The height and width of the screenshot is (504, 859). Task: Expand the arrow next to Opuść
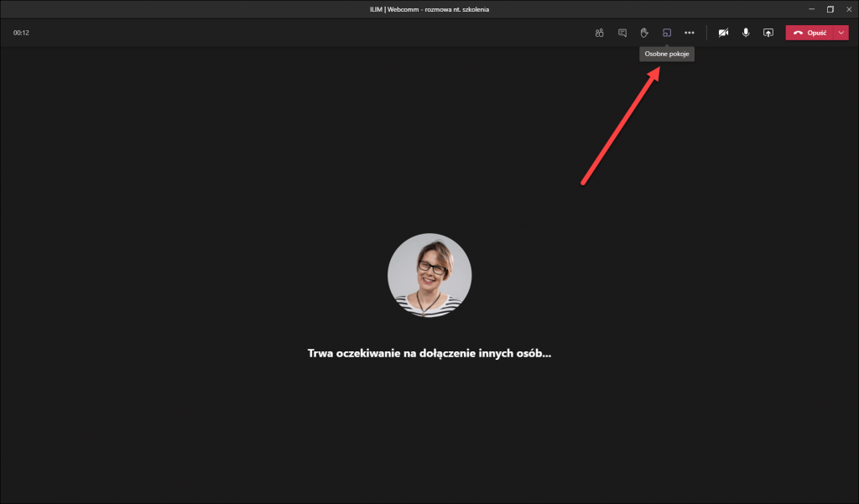click(x=842, y=33)
